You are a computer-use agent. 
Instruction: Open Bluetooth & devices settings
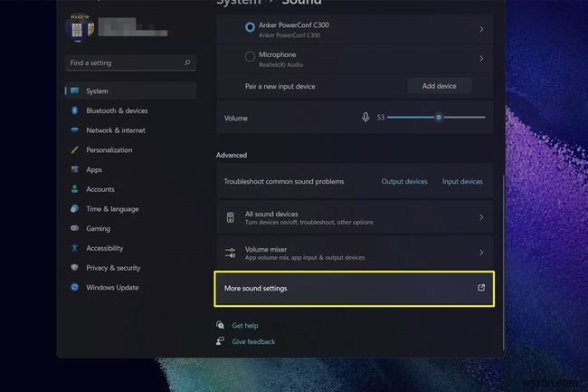(117, 110)
